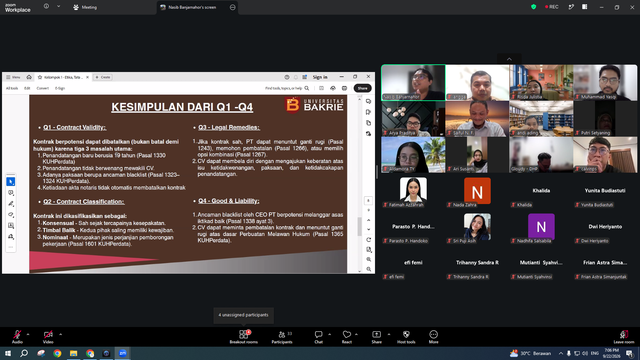
Task: Click the current page number box
Action: [x=368, y=200]
